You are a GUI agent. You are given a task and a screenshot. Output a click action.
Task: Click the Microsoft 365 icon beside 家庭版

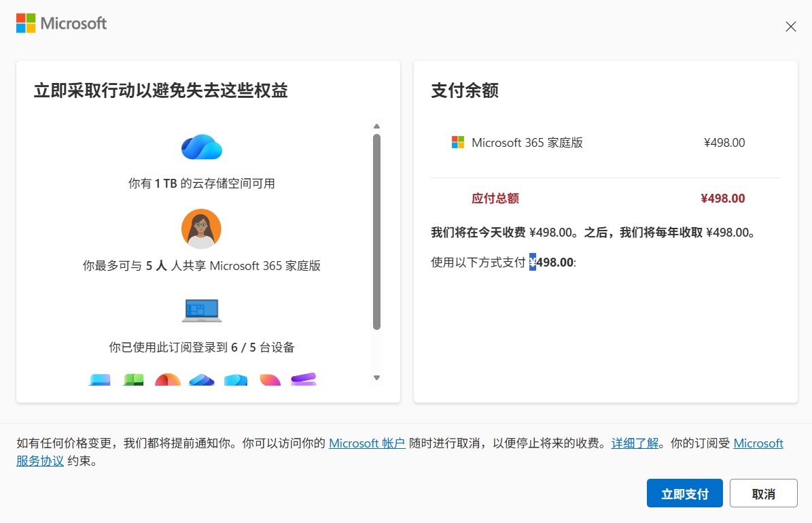click(457, 142)
